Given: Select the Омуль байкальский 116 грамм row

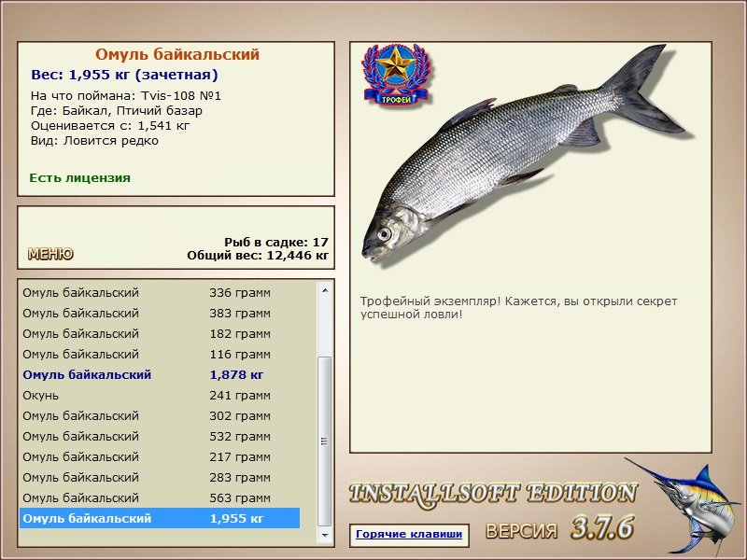Looking at the screenshot, I should tap(160, 354).
